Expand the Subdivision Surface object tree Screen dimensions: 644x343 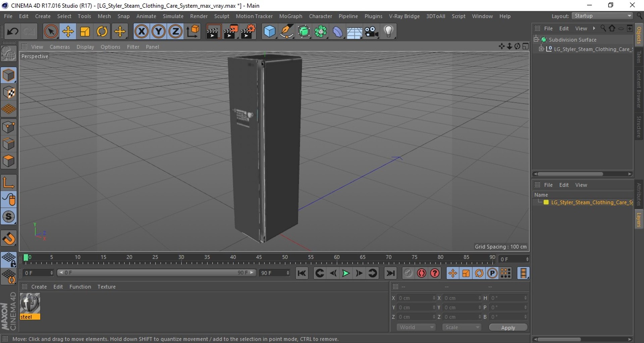pos(536,40)
